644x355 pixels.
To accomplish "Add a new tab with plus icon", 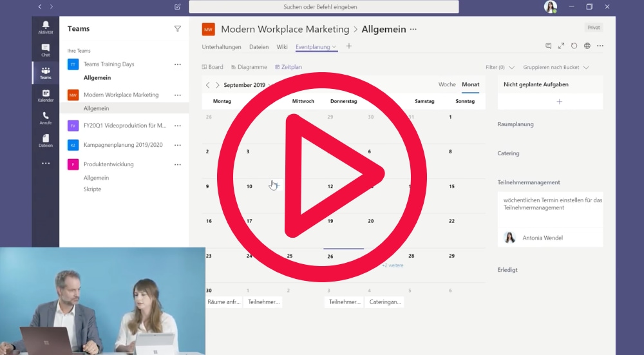I will 348,46.
